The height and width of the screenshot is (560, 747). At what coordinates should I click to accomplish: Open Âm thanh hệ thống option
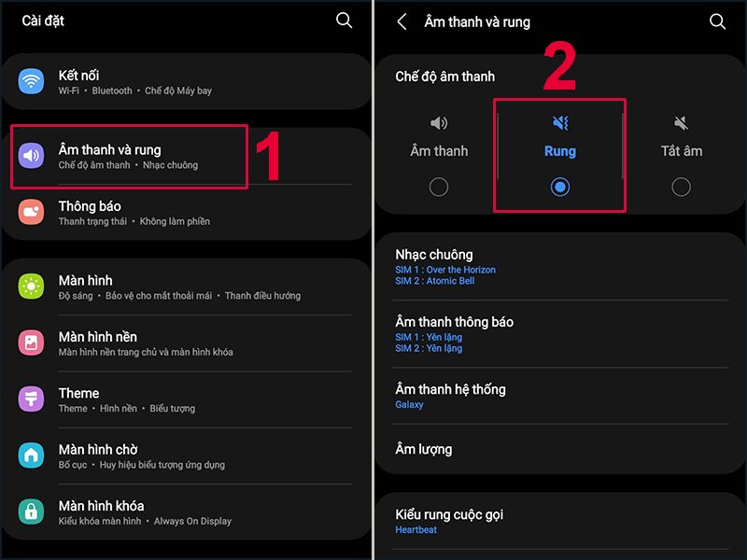point(558,396)
